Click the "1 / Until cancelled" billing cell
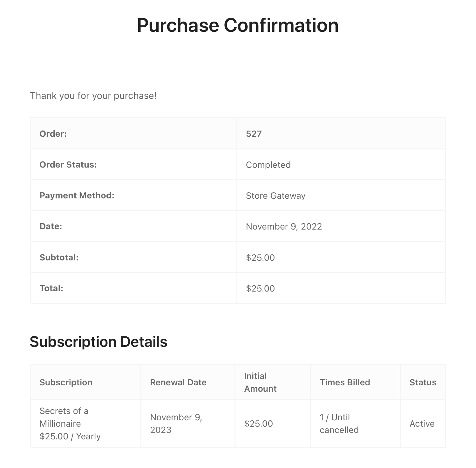Screen dimensions: 476x468 (339, 423)
